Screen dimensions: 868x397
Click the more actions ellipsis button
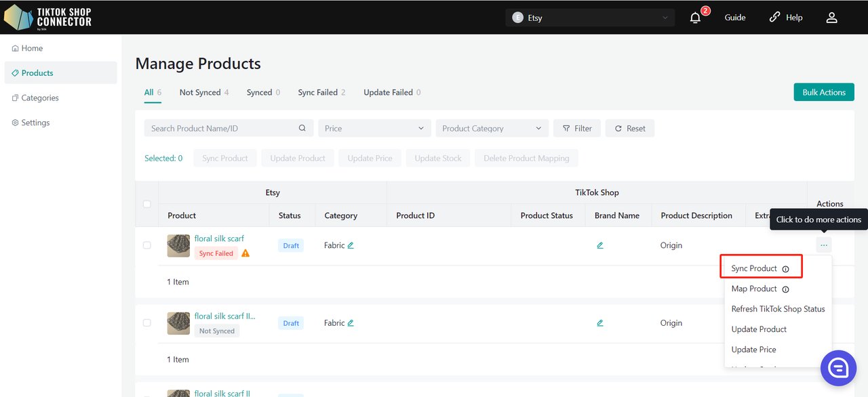pyautogui.click(x=823, y=245)
